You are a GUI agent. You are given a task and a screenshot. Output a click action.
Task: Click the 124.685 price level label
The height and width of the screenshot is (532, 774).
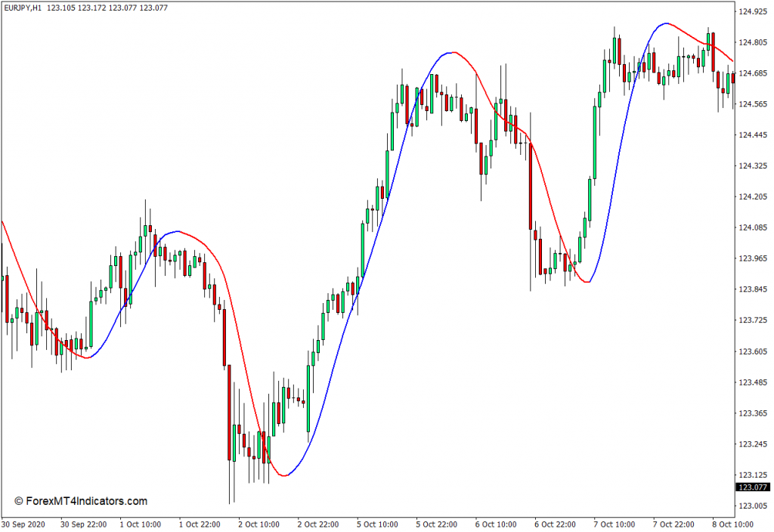[x=753, y=73]
